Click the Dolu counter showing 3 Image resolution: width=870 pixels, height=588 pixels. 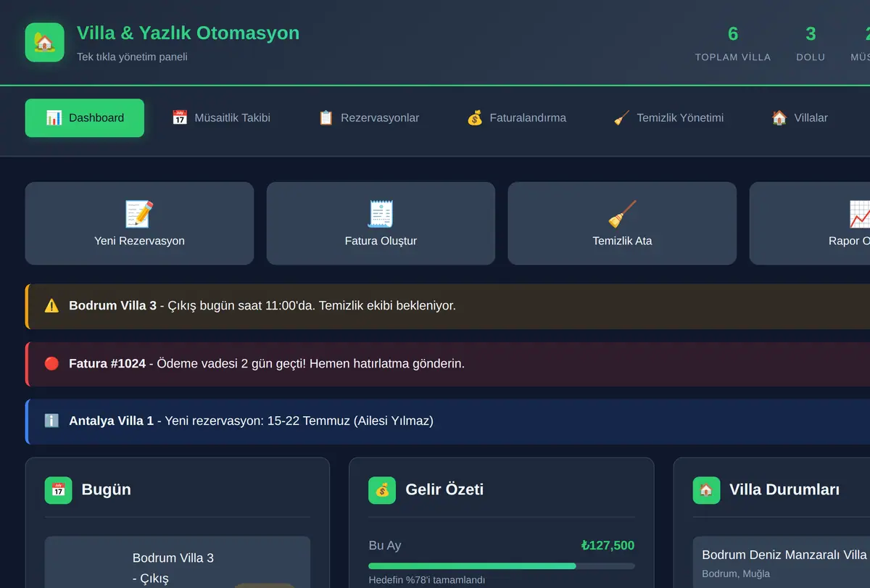[811, 43]
